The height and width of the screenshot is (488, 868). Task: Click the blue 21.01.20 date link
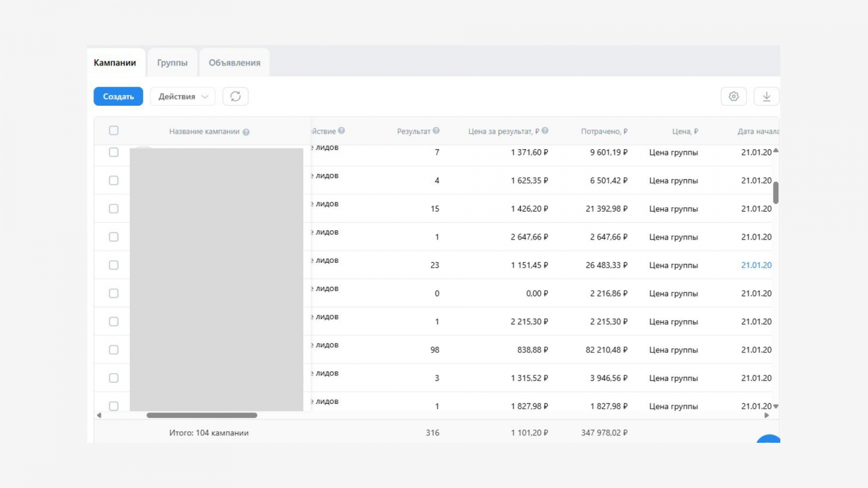click(x=756, y=265)
